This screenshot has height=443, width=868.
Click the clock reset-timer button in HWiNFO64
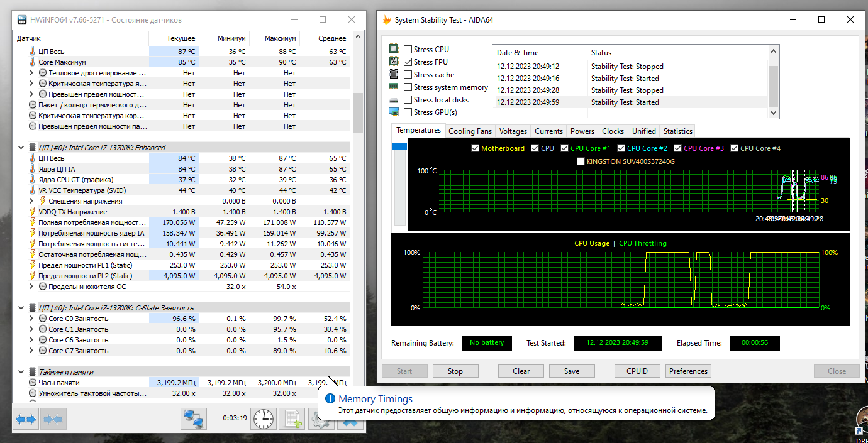click(x=264, y=418)
